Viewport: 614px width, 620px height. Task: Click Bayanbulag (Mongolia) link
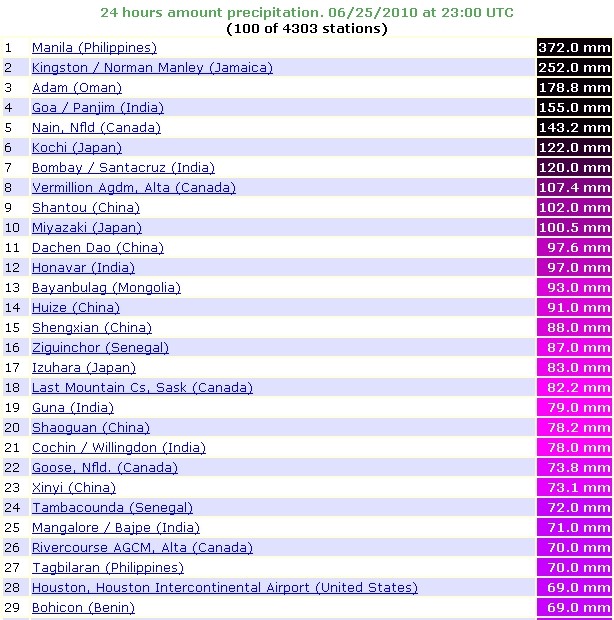pos(106,288)
